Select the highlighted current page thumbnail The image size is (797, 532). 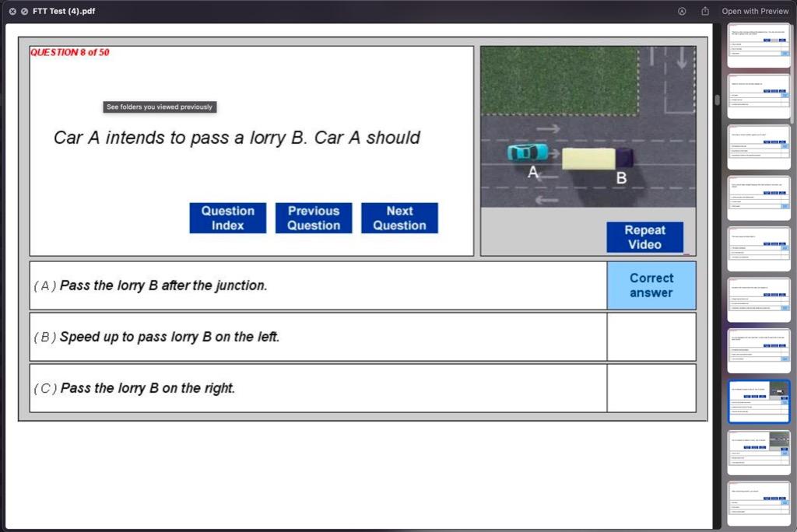(759, 401)
